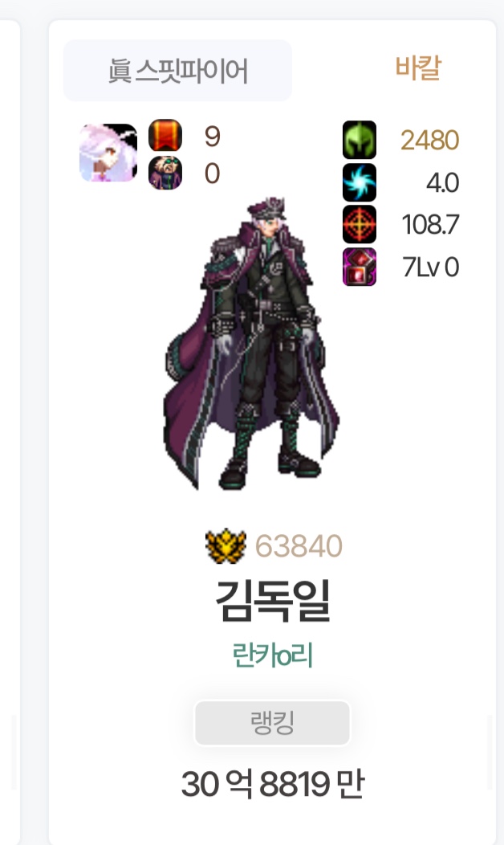Click the gold crest fame icon
Image resolution: width=504 pixels, height=845 pixels.
226,546
